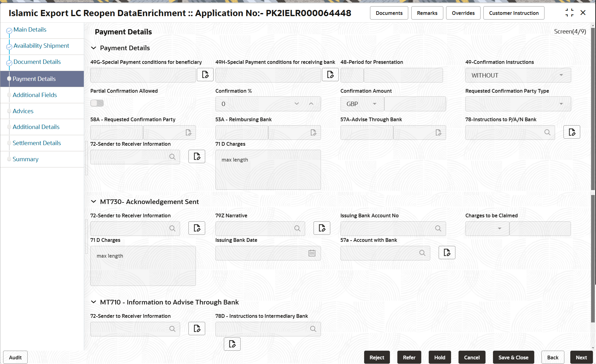The width and height of the screenshot is (596, 364).
Task: Open editor icon for 49H receiving bank conditions
Action: (x=330, y=75)
